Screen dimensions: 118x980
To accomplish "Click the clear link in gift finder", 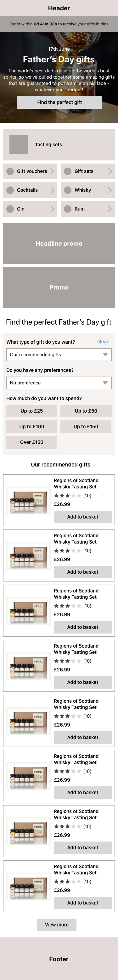I will coord(103,341).
